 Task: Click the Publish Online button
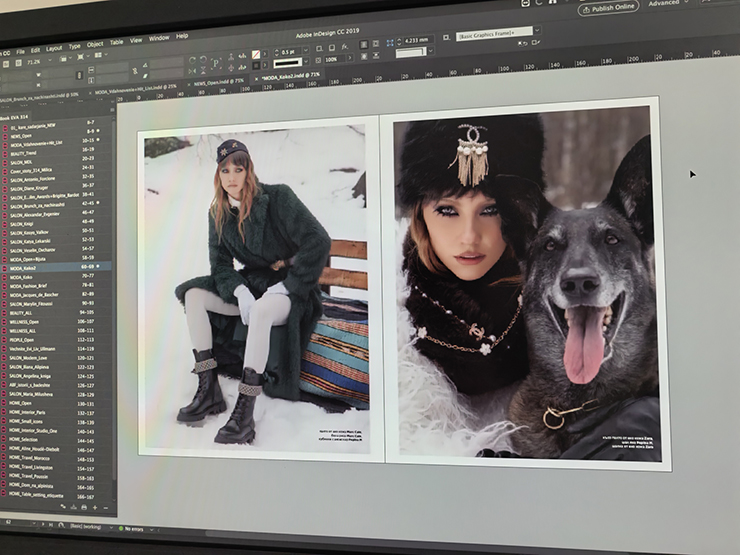click(x=608, y=7)
